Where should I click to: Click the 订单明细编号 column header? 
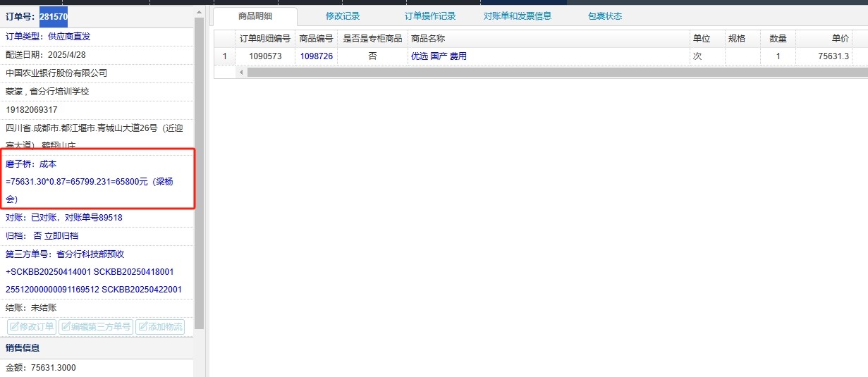265,39
